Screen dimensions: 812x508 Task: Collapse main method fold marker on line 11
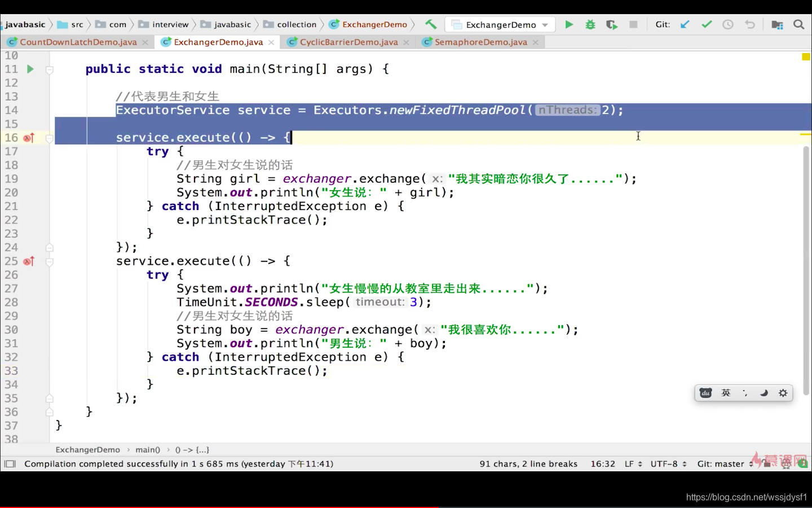[x=50, y=69]
